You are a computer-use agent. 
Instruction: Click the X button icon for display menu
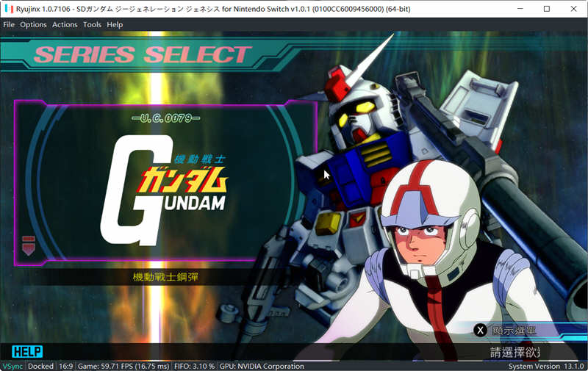click(480, 330)
